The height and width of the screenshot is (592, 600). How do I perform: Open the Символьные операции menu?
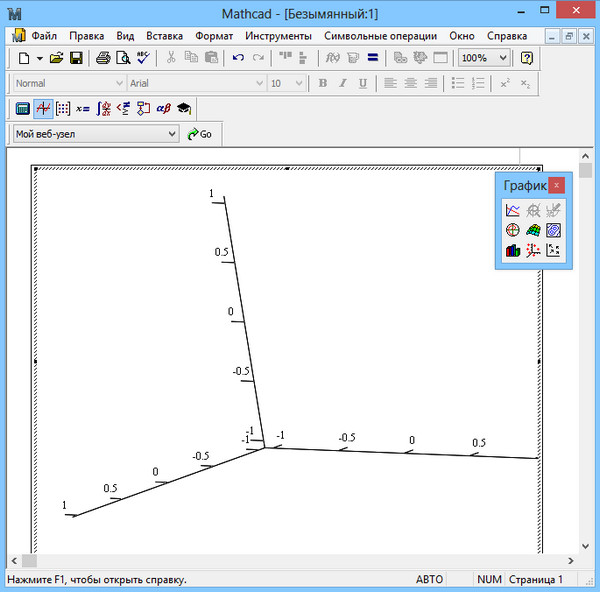pos(381,35)
